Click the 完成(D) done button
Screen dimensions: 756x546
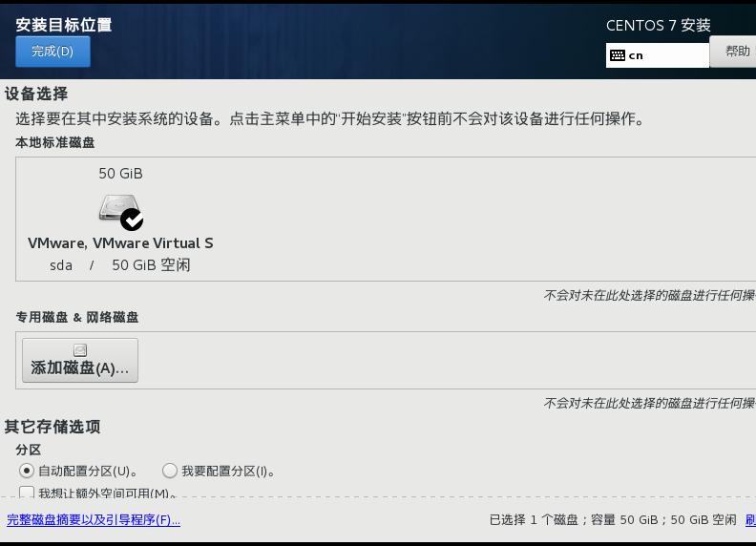(x=53, y=52)
